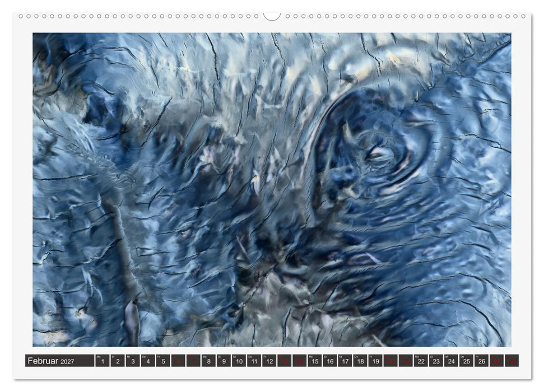The width and height of the screenshot is (544, 392).
Task: Select day 12 cell
Action: coord(269,361)
